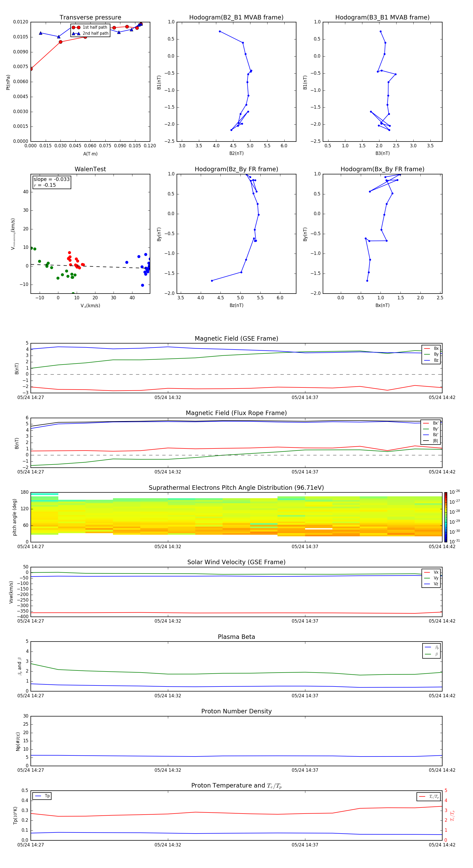473x868 pixels.
Task: Click the "Hodogram(B2_B1 MVAB frame)" title
Action: tap(236, 18)
